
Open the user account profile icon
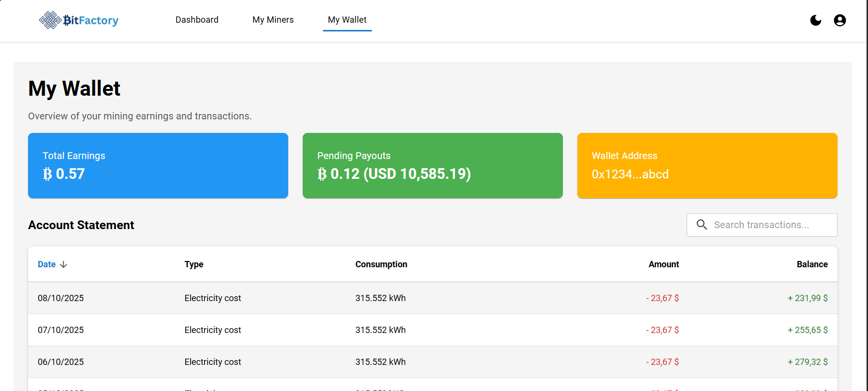pos(839,20)
